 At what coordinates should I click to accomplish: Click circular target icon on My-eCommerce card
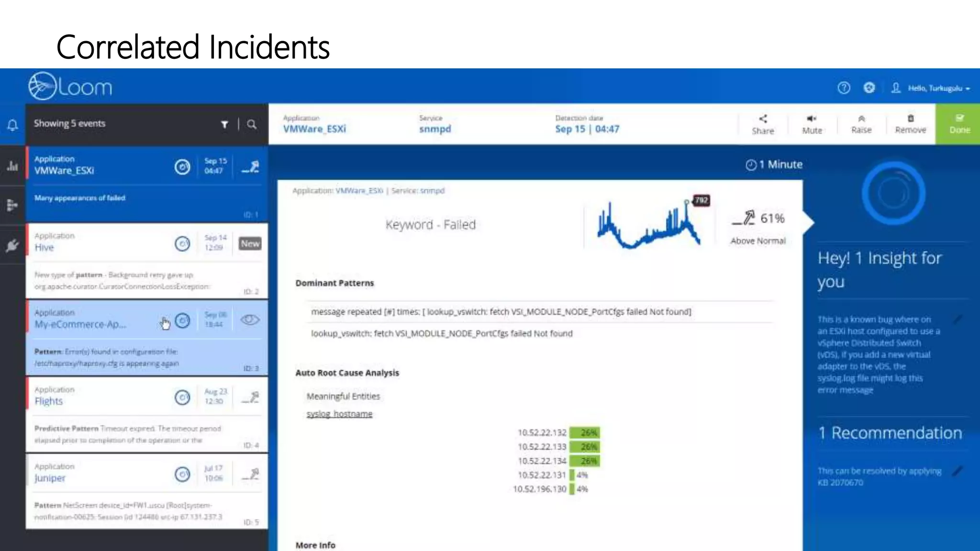point(182,320)
